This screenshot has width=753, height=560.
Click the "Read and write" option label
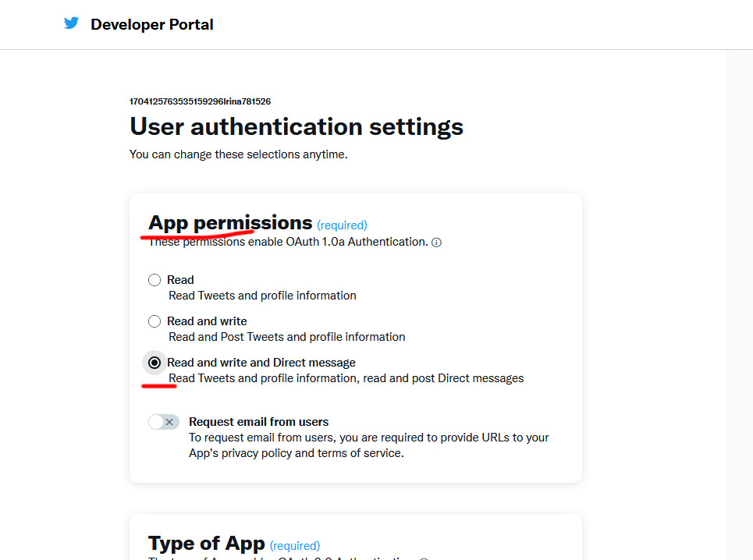pos(207,321)
